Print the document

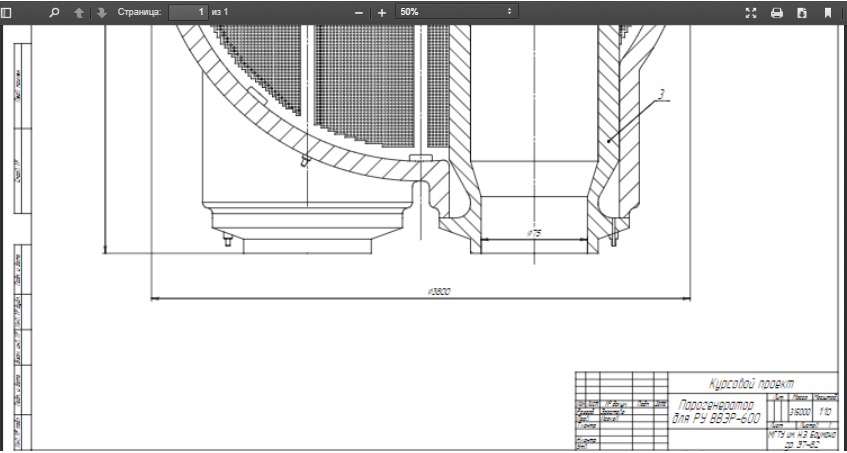click(x=776, y=13)
